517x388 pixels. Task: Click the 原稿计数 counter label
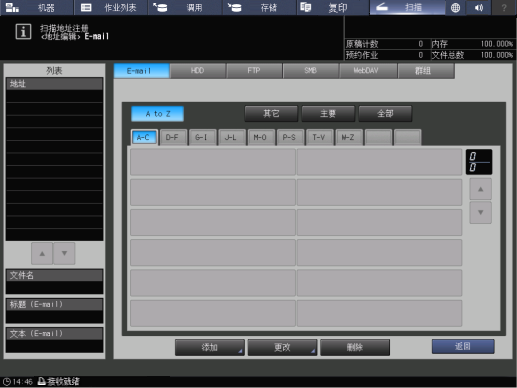(x=362, y=44)
